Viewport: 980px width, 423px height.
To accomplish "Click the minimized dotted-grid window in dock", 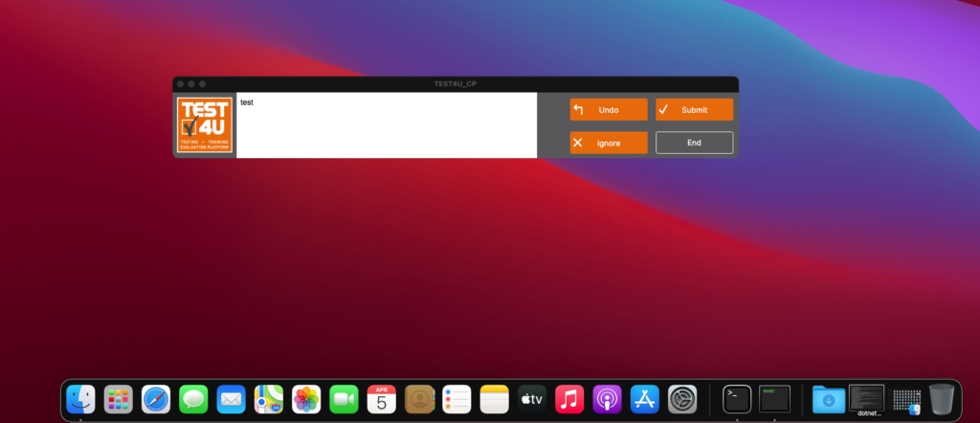I will (x=906, y=401).
